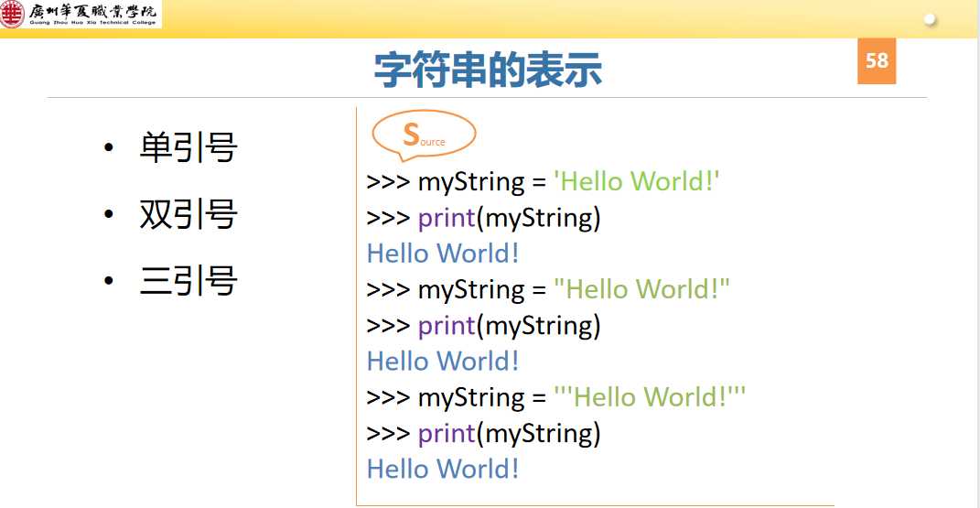
Task: Select the slide title 字符串的表示
Action: pos(488,70)
